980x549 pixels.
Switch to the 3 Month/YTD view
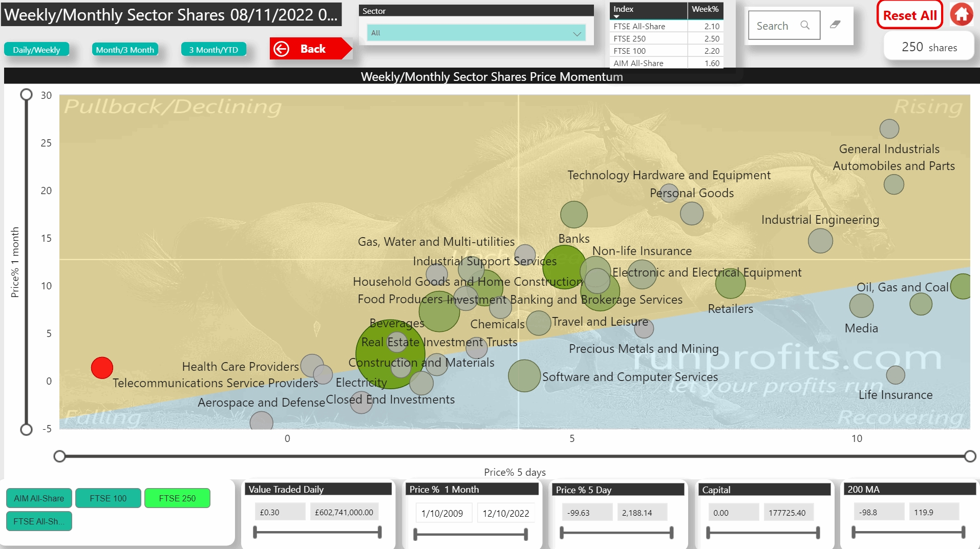pyautogui.click(x=214, y=50)
